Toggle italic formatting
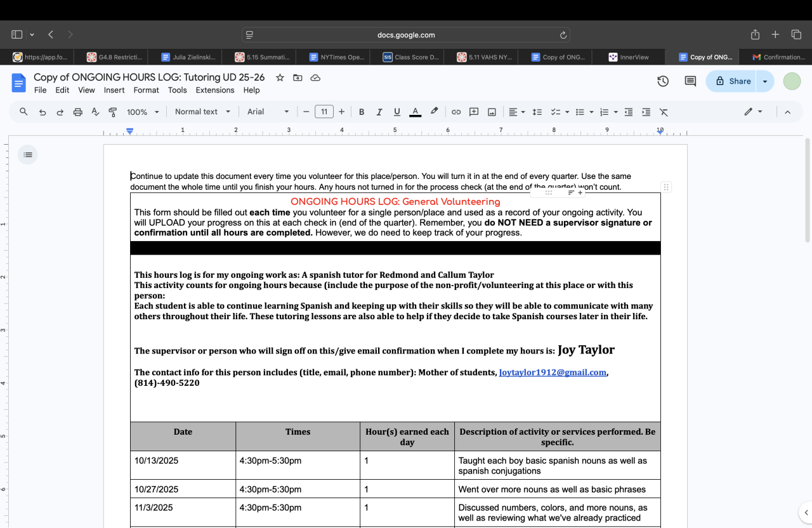 pos(379,112)
